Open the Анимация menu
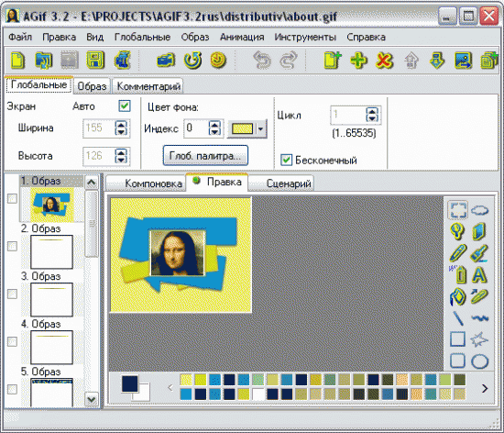504x433 pixels. coord(242,37)
